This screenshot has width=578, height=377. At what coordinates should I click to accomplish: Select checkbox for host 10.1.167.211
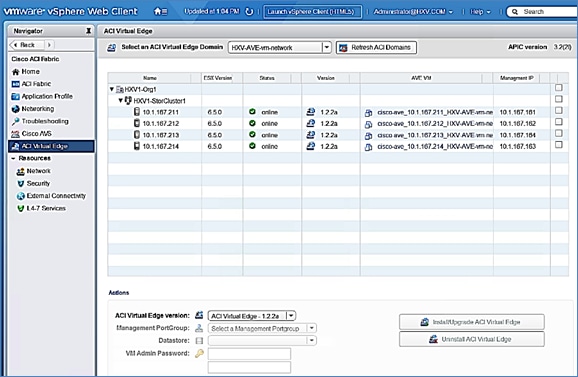(559, 111)
